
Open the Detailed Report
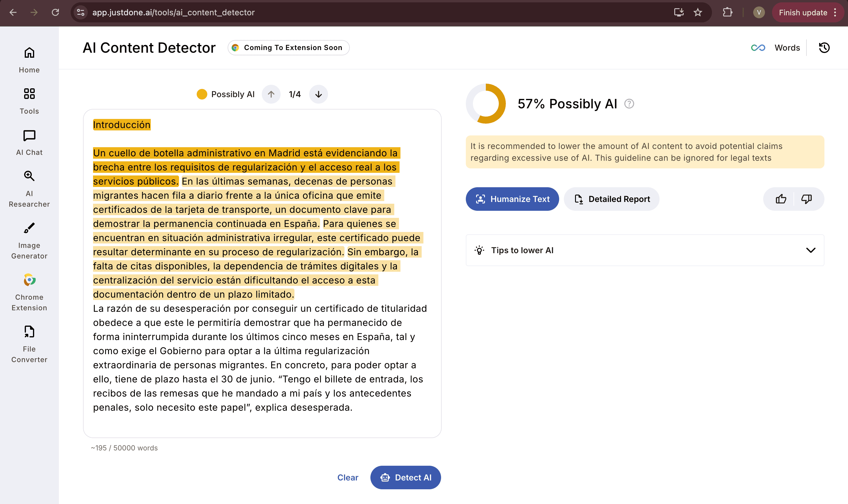(x=612, y=199)
